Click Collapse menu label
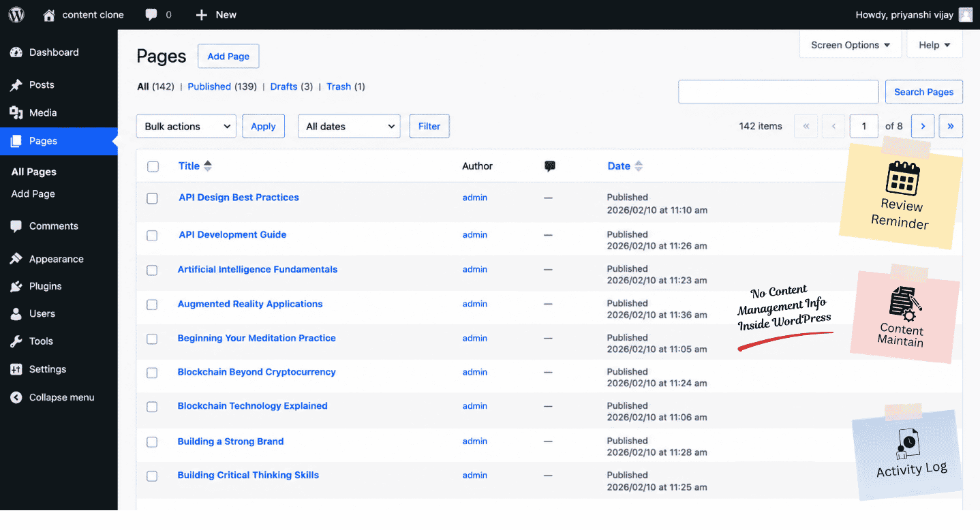Screen dimensions: 980x530 coord(62,397)
